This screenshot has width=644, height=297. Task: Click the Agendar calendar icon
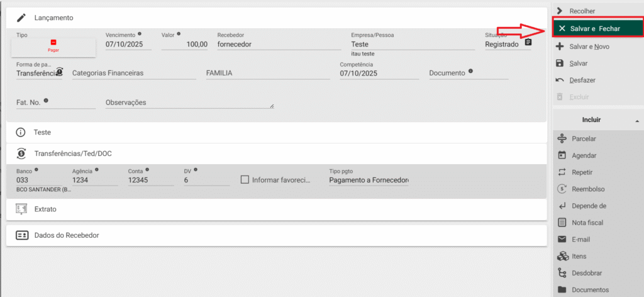point(562,155)
